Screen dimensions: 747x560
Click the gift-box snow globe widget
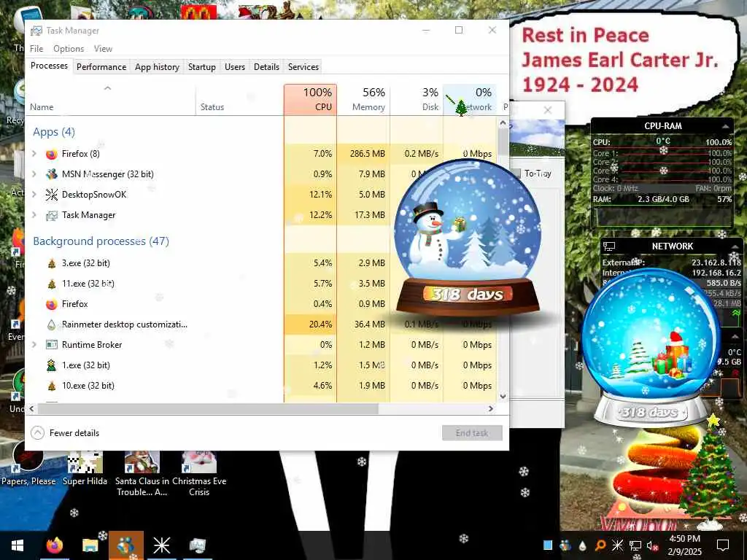[651, 348]
